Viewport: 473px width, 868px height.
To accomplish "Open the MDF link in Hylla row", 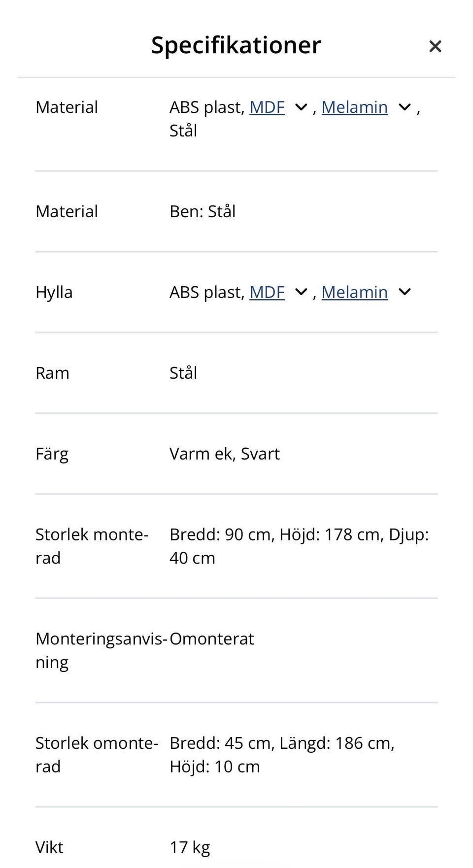I will click(267, 293).
